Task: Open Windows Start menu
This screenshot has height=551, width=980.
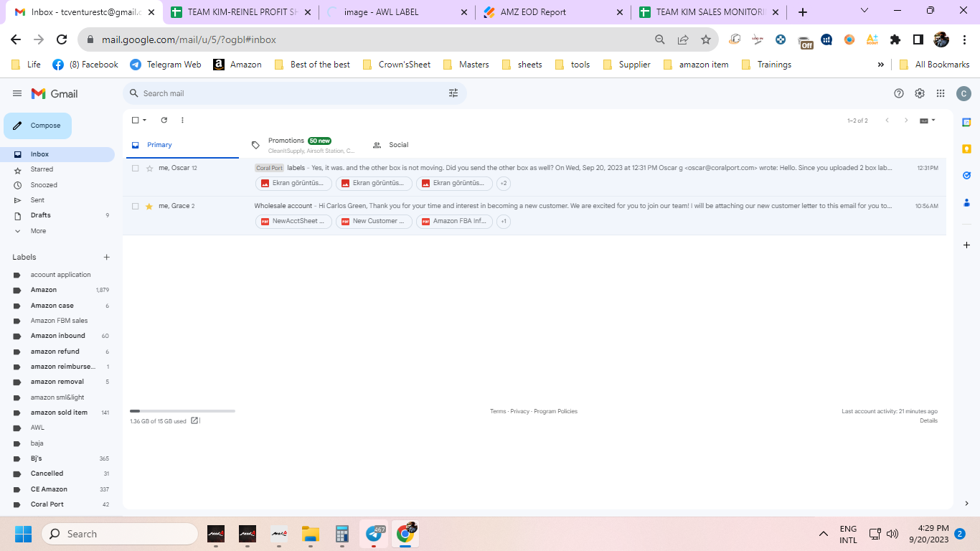Action: pyautogui.click(x=23, y=534)
